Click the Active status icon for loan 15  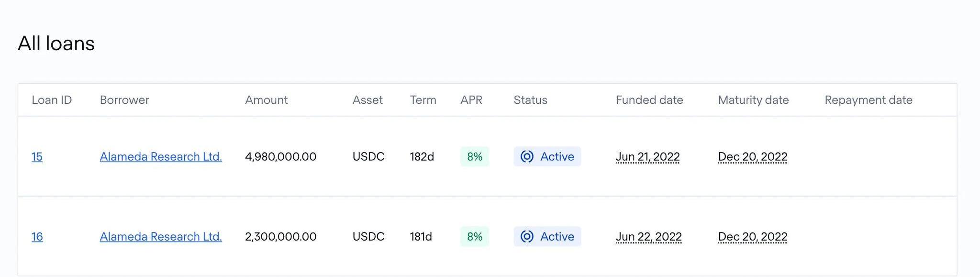(x=527, y=156)
